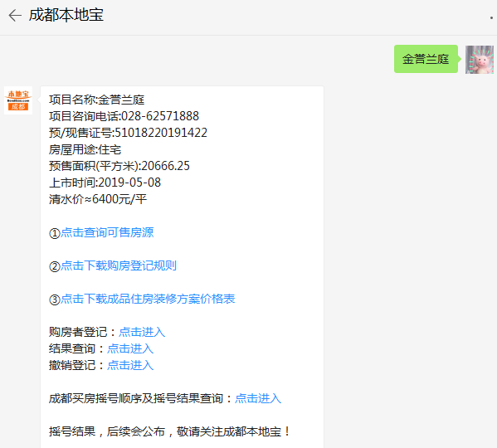
Task: Open link 点击下载成品住房装修方案价格表
Action: pyautogui.click(x=148, y=299)
